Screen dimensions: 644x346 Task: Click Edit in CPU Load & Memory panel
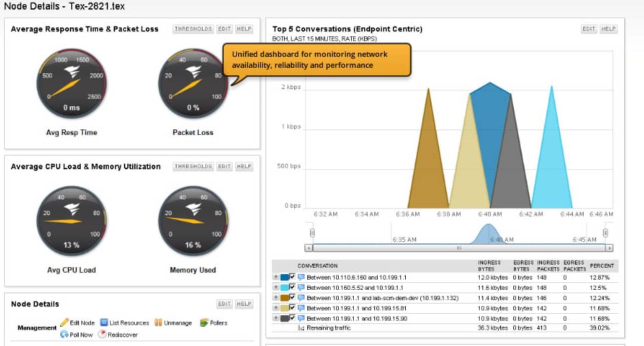tap(224, 166)
